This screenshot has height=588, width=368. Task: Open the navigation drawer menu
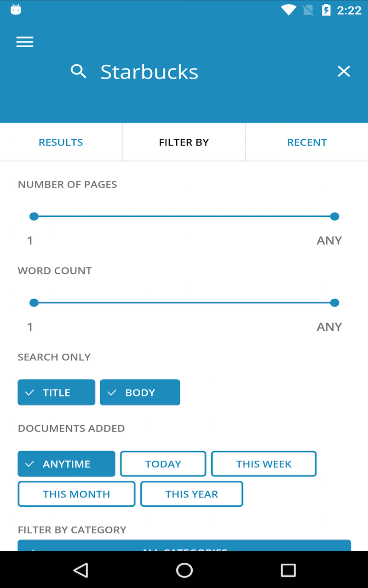tap(24, 42)
